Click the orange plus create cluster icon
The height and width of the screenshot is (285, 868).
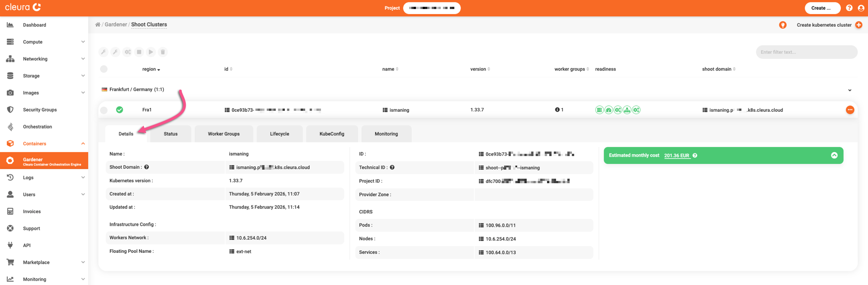tap(859, 25)
